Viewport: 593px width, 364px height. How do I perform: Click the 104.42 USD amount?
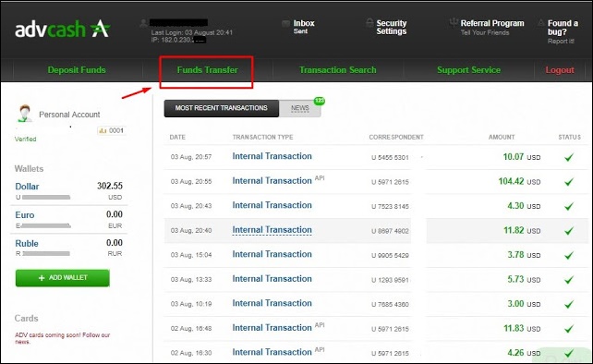pyautogui.click(x=519, y=181)
